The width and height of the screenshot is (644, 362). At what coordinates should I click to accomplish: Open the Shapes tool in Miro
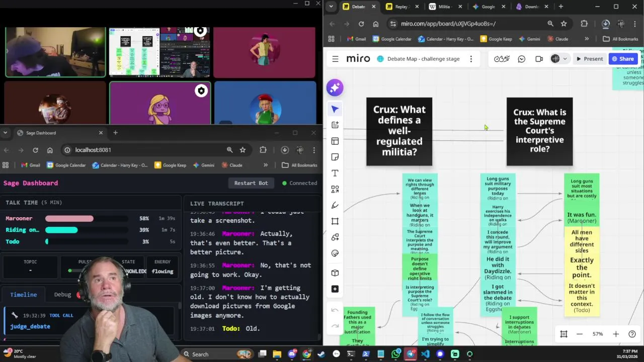335,190
